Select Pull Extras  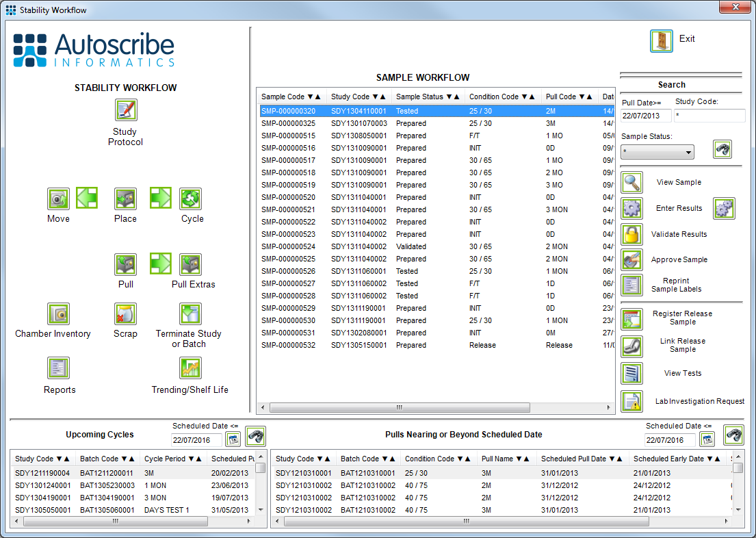tap(190, 264)
